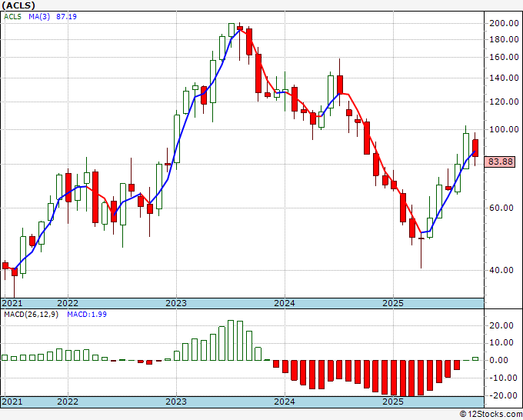Click the 100.00 price axis label
523x420 pixels.
(x=504, y=129)
